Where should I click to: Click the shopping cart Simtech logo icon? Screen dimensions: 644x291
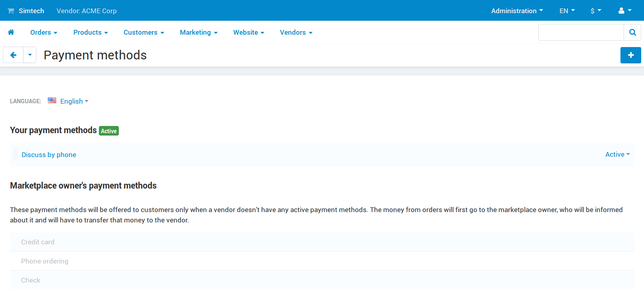coord(11,11)
